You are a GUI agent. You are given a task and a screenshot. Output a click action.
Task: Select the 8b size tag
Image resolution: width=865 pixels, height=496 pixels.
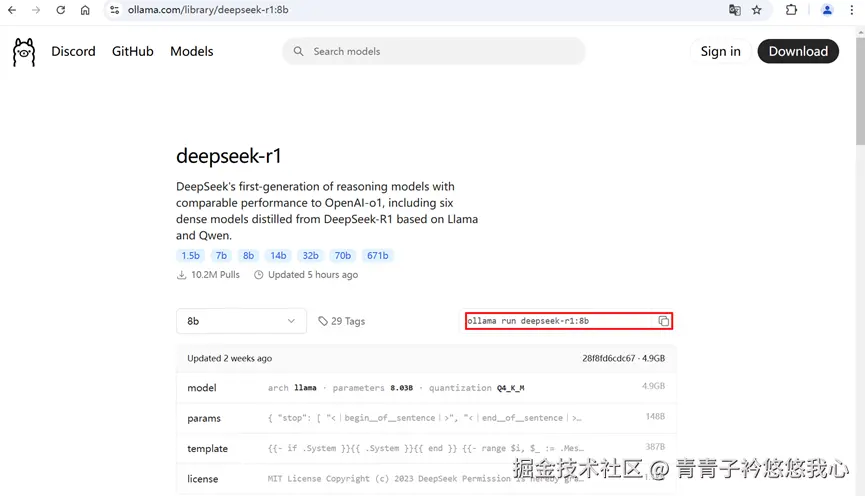pos(248,255)
